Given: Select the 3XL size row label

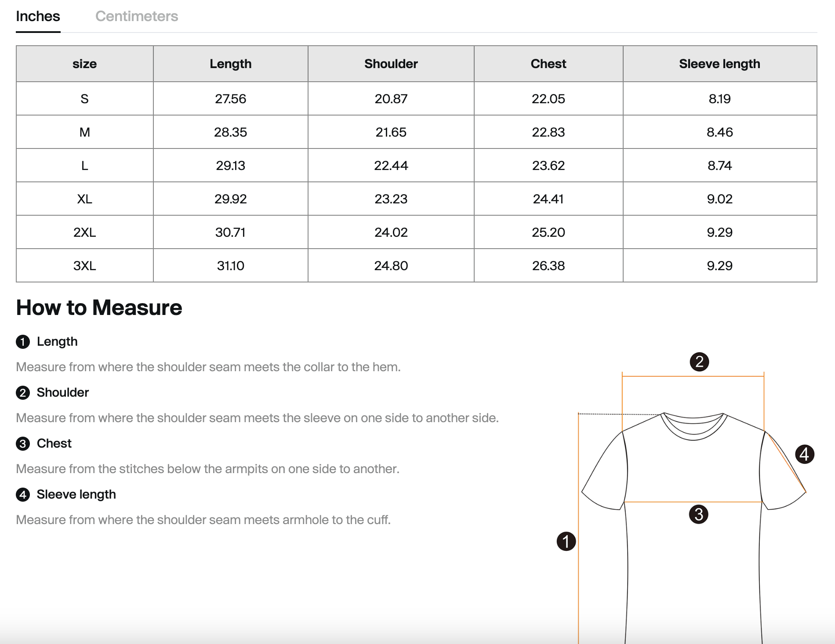Looking at the screenshot, I should pos(84,266).
